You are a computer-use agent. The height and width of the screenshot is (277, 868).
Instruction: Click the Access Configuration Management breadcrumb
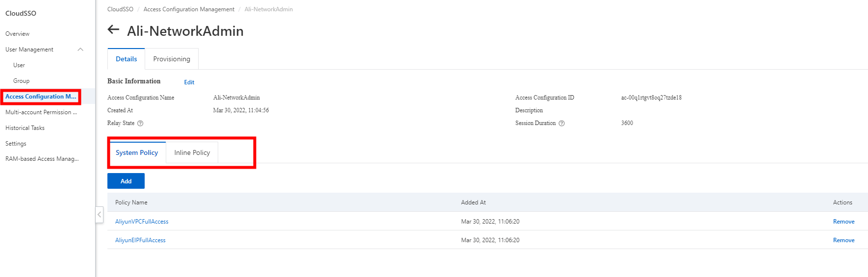(x=189, y=9)
